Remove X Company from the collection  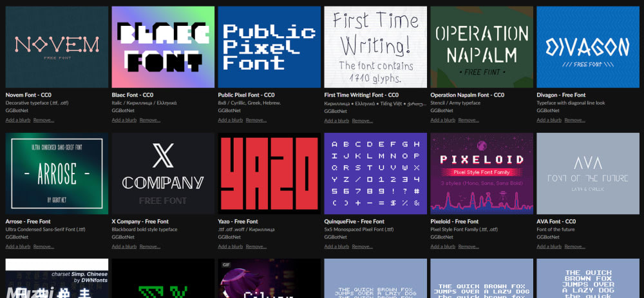coord(150,246)
